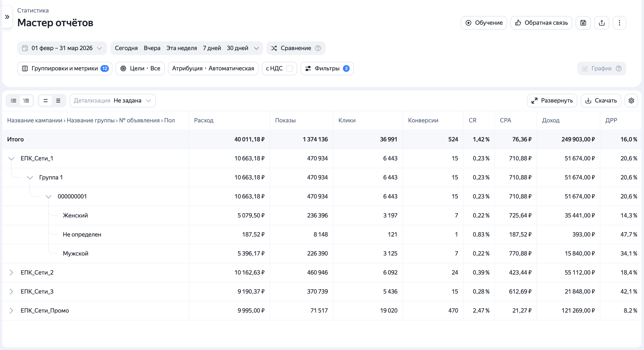
Task: Click the Сравнение help question icon
Action: coord(318,48)
